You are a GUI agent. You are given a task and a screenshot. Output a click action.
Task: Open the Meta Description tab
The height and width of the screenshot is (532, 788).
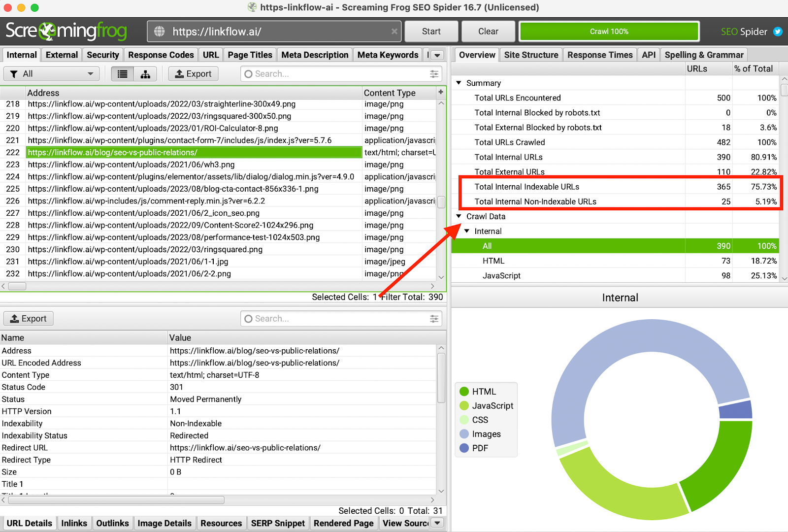[315, 55]
